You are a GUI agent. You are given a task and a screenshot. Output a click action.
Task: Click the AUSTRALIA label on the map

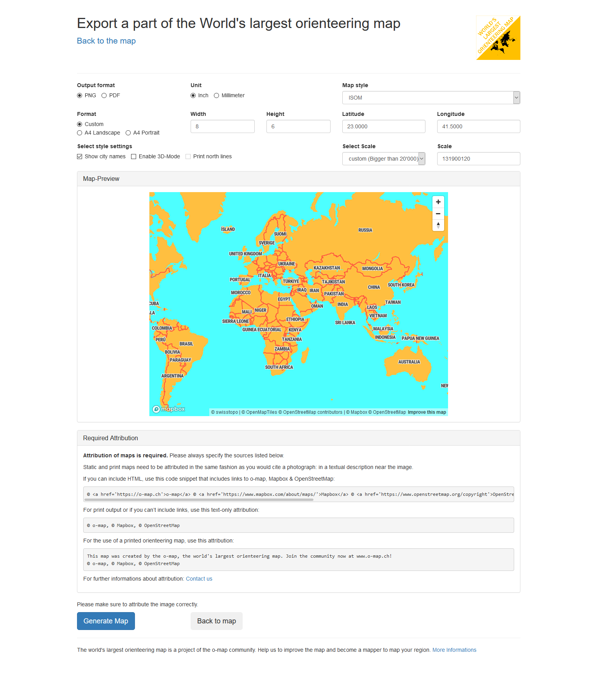click(409, 362)
